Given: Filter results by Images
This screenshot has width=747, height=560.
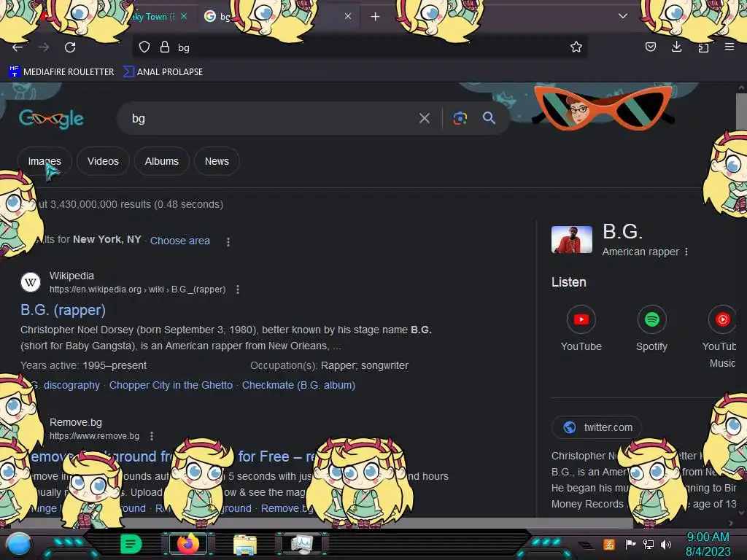Looking at the screenshot, I should 44,161.
